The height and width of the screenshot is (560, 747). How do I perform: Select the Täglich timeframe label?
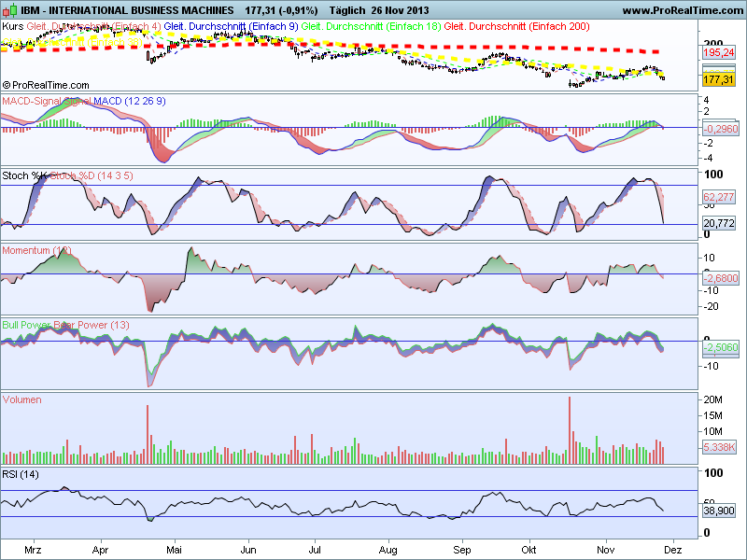coord(346,10)
